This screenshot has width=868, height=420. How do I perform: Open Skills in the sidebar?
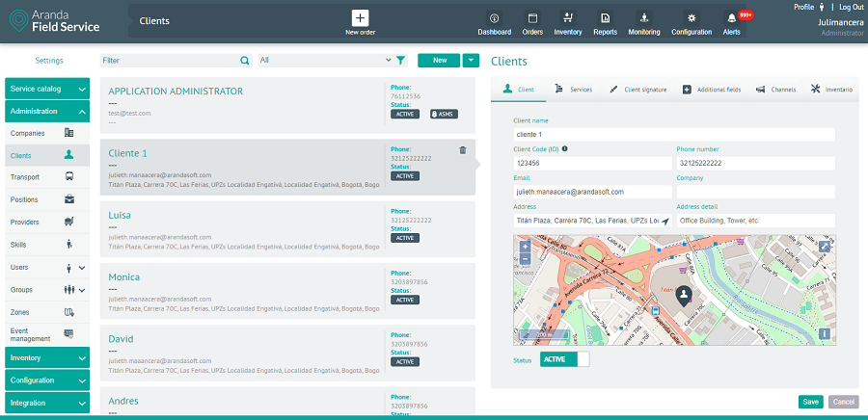click(x=47, y=245)
